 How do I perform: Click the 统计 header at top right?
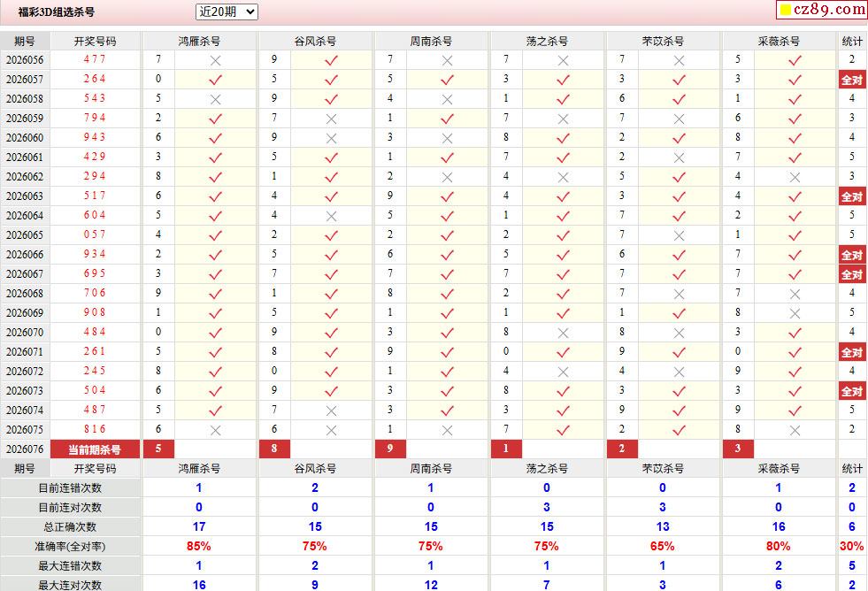click(852, 41)
